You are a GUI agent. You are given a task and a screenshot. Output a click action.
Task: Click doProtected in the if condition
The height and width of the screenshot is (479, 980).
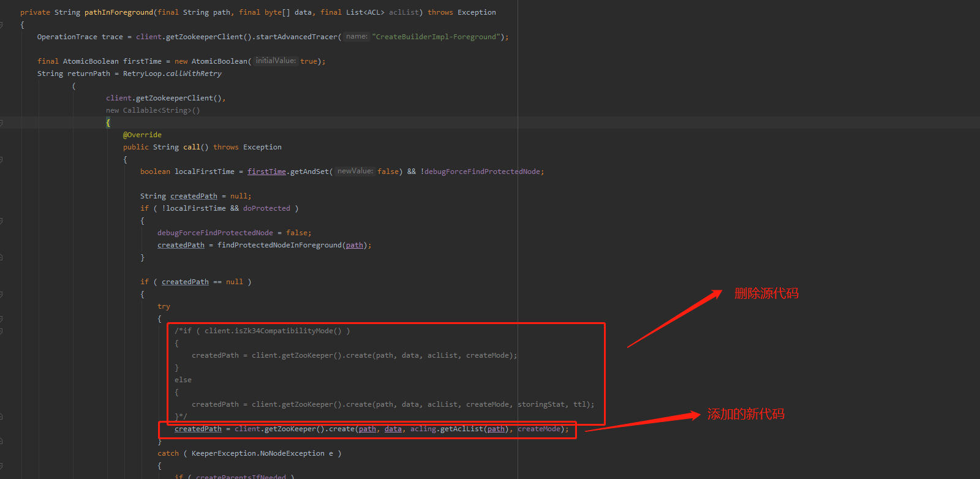click(x=266, y=208)
